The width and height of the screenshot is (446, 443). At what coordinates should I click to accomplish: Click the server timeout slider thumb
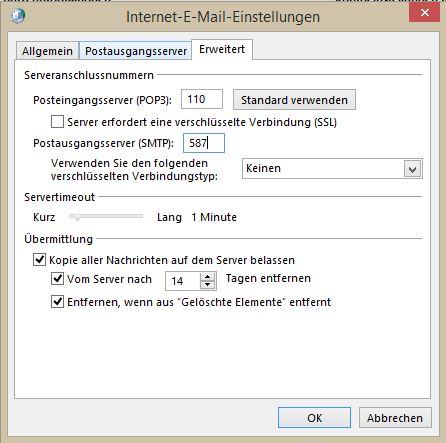(77, 217)
